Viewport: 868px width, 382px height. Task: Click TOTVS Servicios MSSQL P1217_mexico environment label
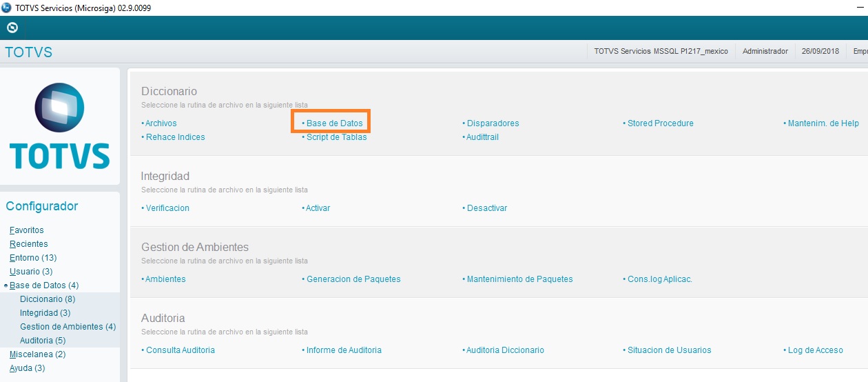point(661,52)
